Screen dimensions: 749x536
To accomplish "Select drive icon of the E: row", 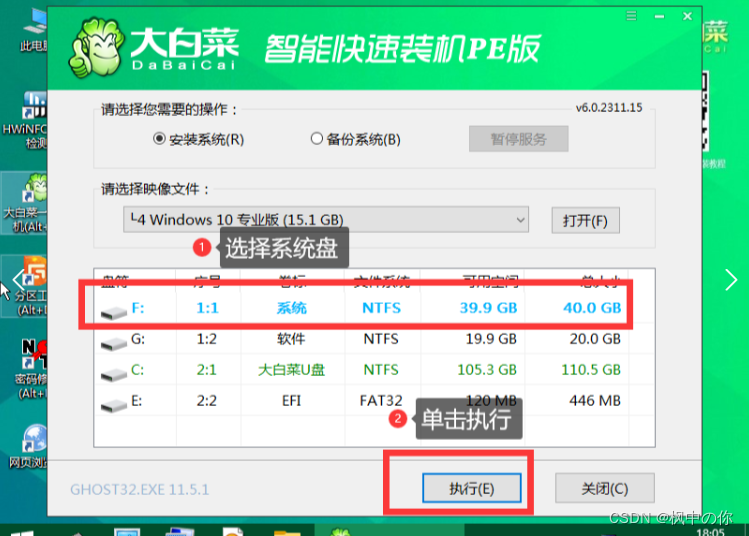I will click(114, 406).
